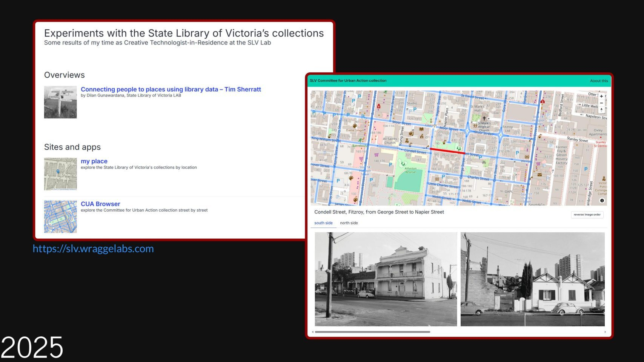Click the left scroll arrow of image strip
644x362 pixels.
coord(313,332)
